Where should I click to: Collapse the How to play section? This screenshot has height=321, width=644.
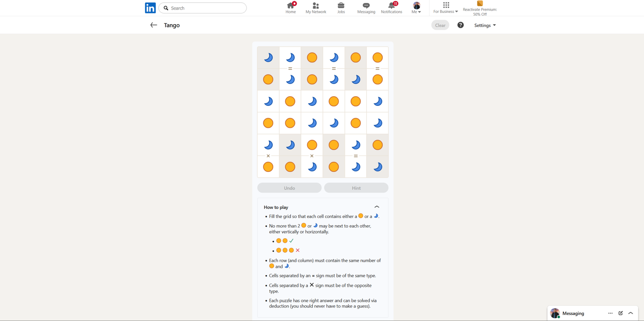coord(377,207)
